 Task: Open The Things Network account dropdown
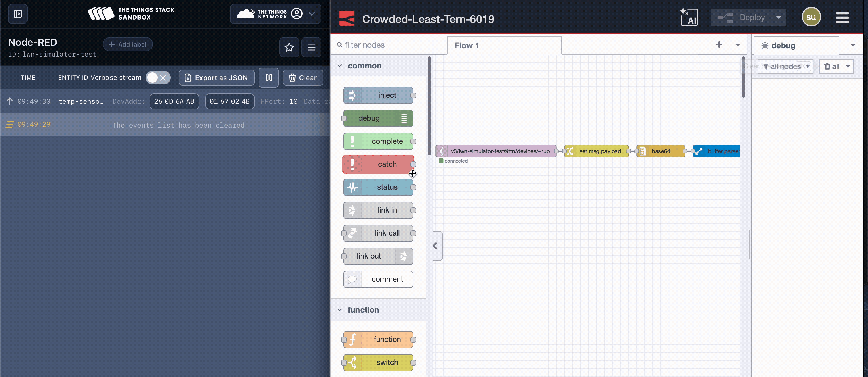(312, 14)
